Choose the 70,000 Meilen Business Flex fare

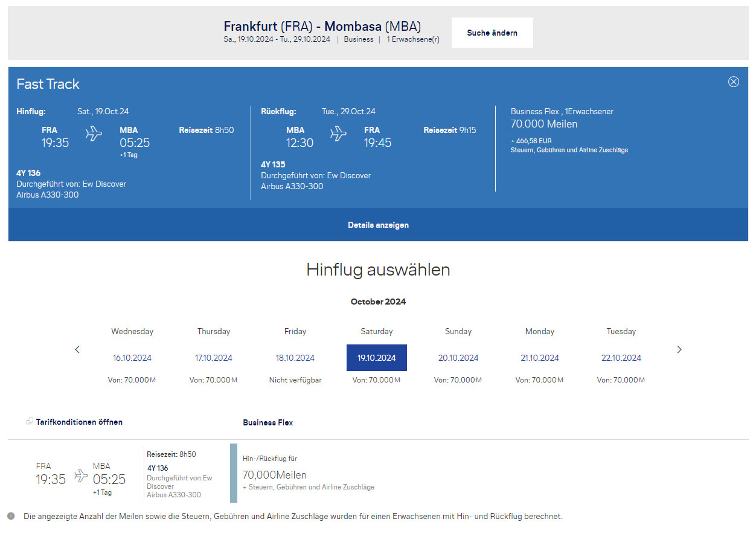pos(275,475)
